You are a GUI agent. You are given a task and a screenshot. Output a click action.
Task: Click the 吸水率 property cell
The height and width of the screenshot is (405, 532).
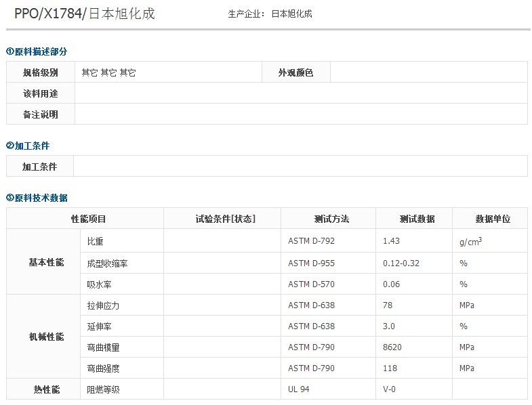tap(122, 284)
